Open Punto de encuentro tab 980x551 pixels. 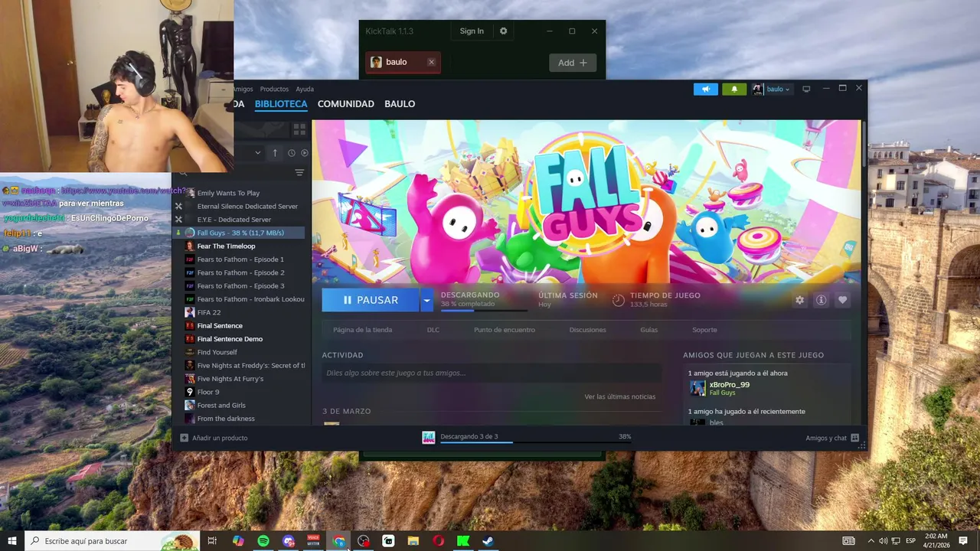click(505, 330)
